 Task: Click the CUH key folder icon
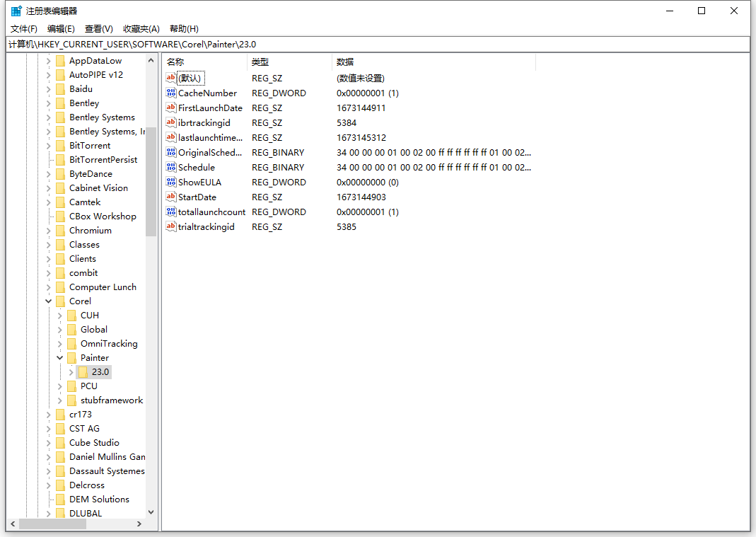[x=71, y=316]
